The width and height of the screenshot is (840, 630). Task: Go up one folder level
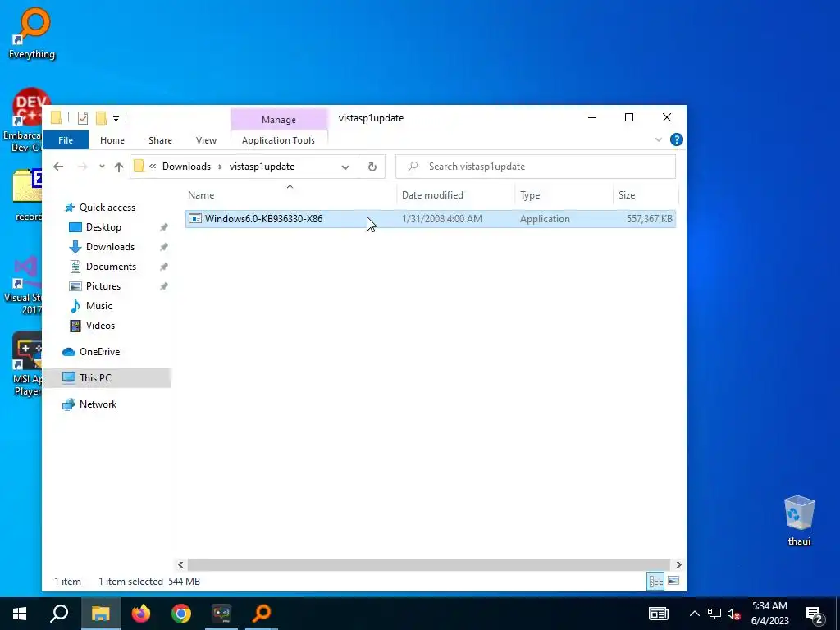pos(119,167)
